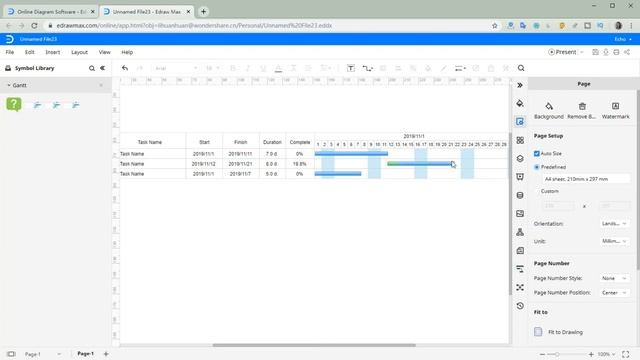Click the browser address bar
This screenshot has height=360, width=640.
pos(269,25)
